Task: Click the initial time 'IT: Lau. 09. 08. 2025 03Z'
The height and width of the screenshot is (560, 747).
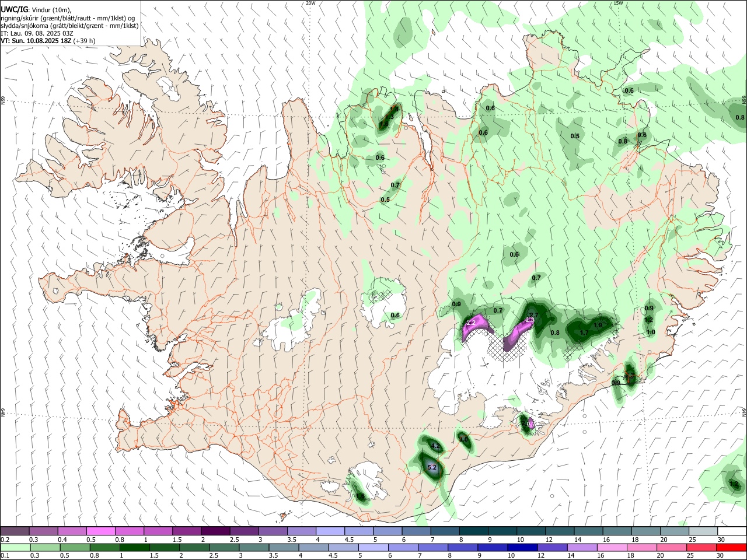Action: click(x=37, y=33)
